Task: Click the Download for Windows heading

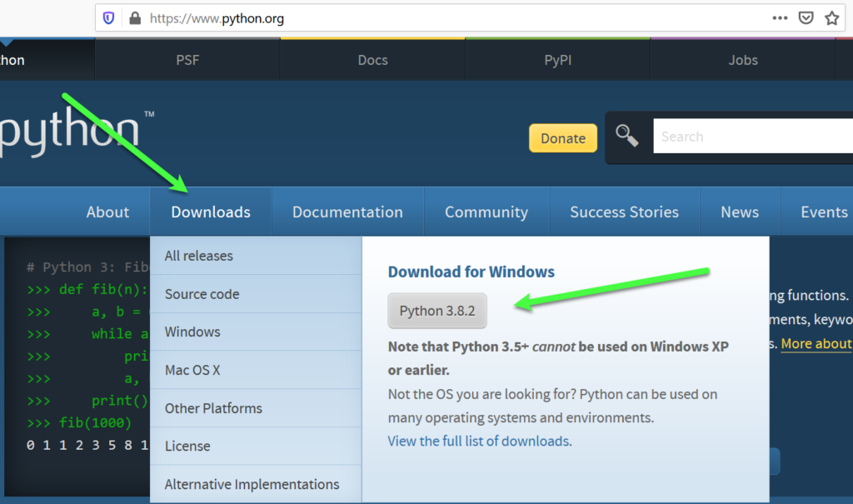Action: (471, 272)
